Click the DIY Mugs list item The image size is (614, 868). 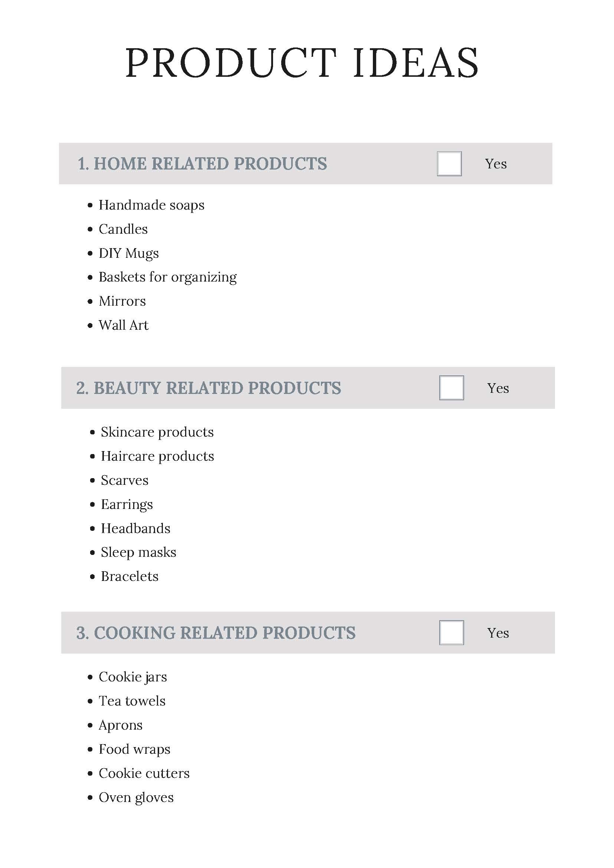pos(129,254)
